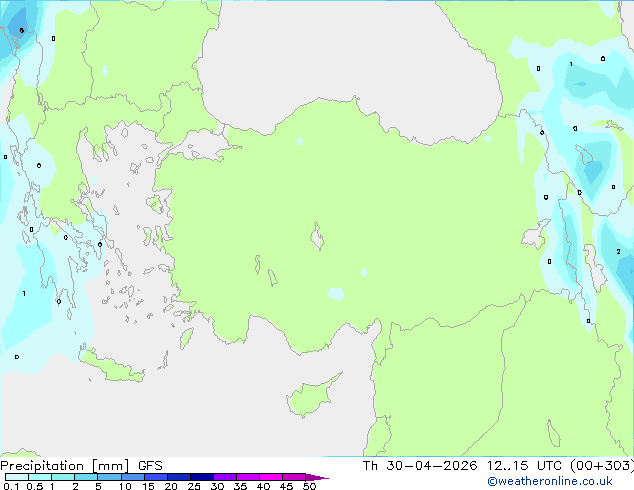Click the '30' legend scale label
634x490 pixels.
(x=217, y=486)
